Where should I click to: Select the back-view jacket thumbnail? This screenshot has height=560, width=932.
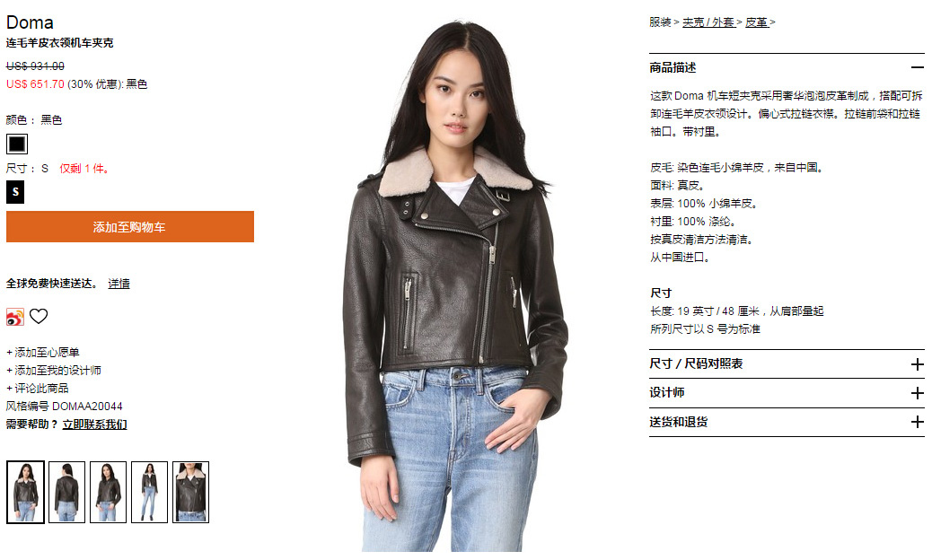(66, 493)
